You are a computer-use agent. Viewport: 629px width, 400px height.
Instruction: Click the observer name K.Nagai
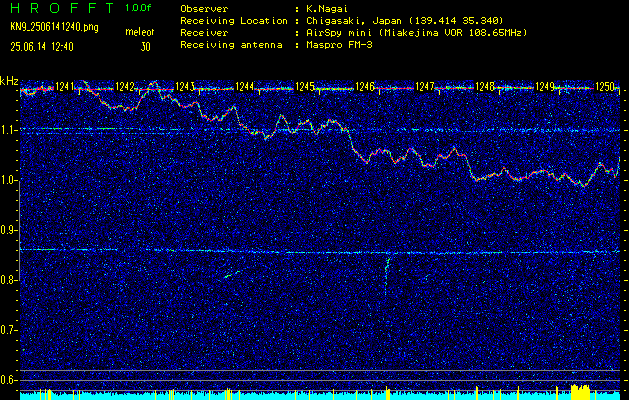point(327,8)
